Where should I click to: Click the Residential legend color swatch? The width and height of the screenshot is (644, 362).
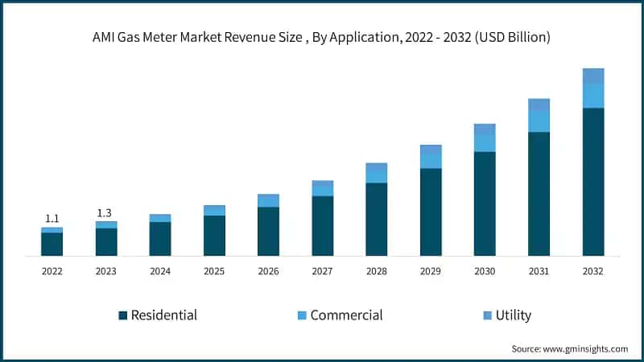[122, 315]
